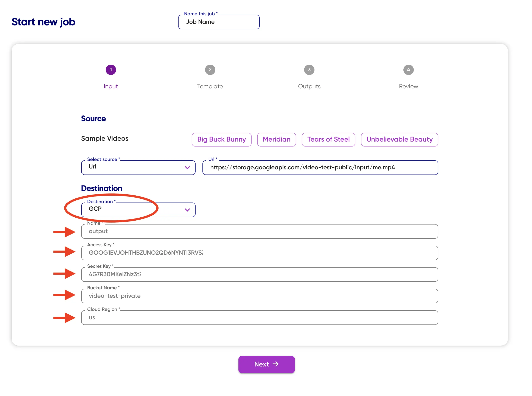
Task: Click the source Url input field
Action: [320, 168]
